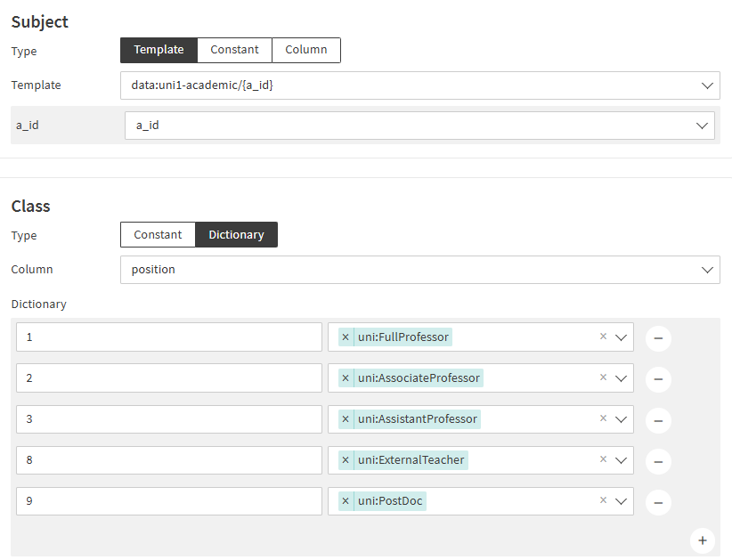Image resolution: width=732 pixels, height=560 pixels.
Task: Remove the uni:ExternalTeacher dictionary row
Action: (658, 461)
